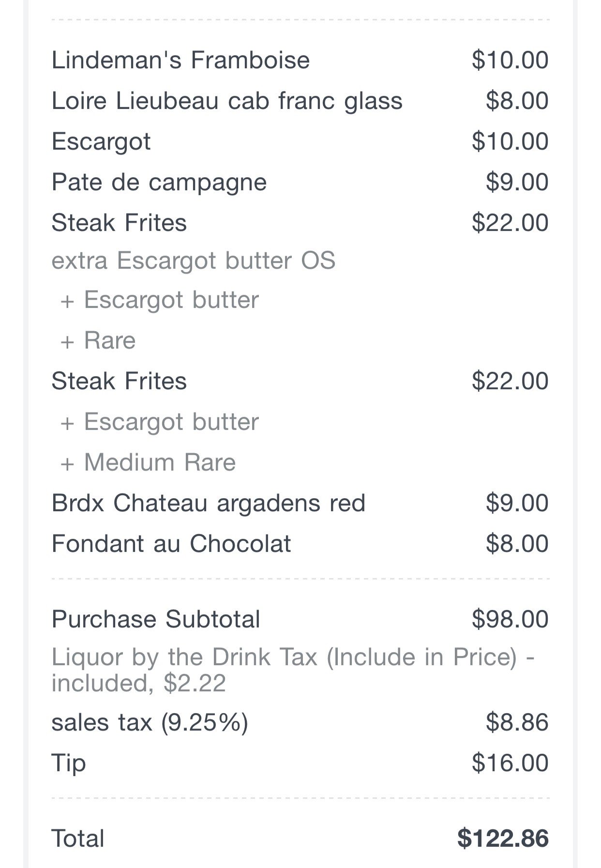Viewport: 601px width, 868px height.
Task: Click the Tip label
Action: pos(69,763)
